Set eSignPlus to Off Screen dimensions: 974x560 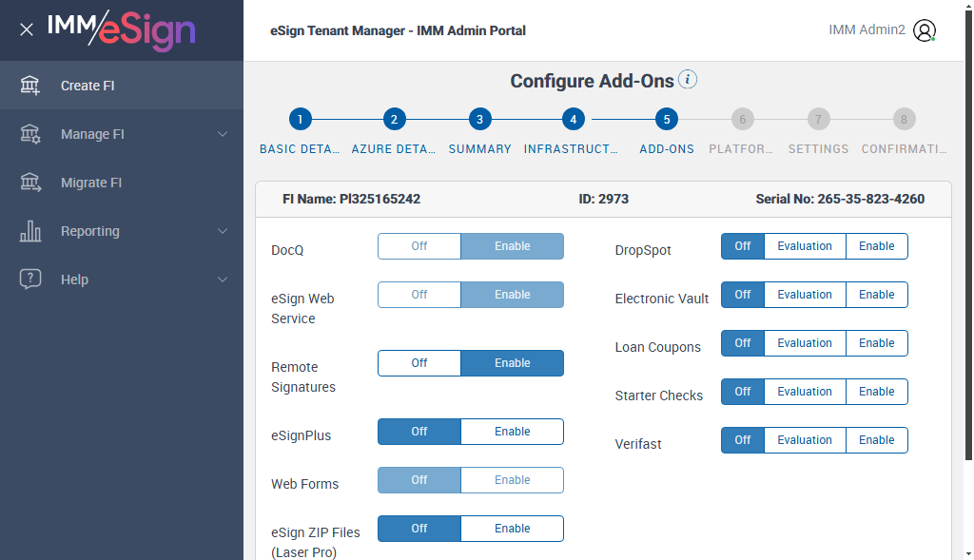(x=419, y=431)
